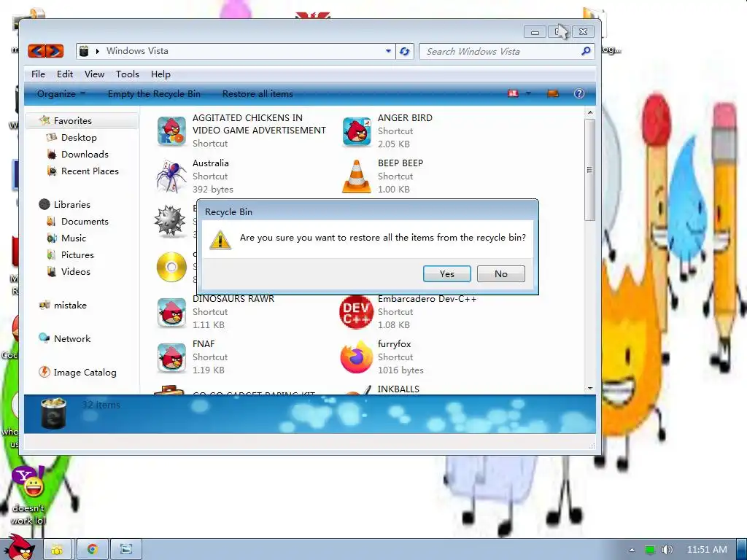Go forward with the right arrow
The height and width of the screenshot is (560, 747).
pos(54,50)
